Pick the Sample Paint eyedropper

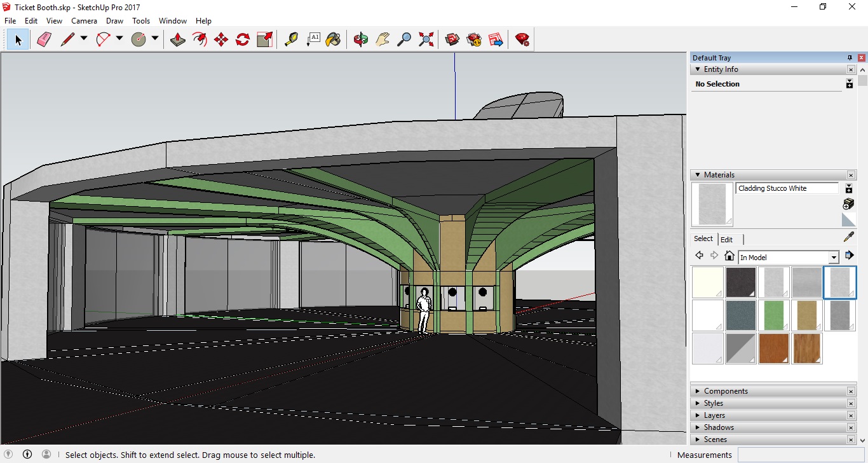tap(848, 237)
